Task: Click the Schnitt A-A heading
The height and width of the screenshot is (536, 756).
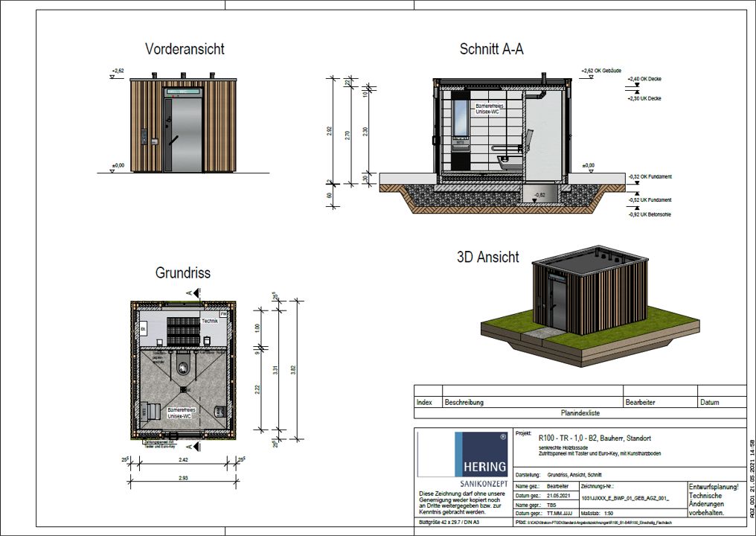Action: click(x=491, y=49)
